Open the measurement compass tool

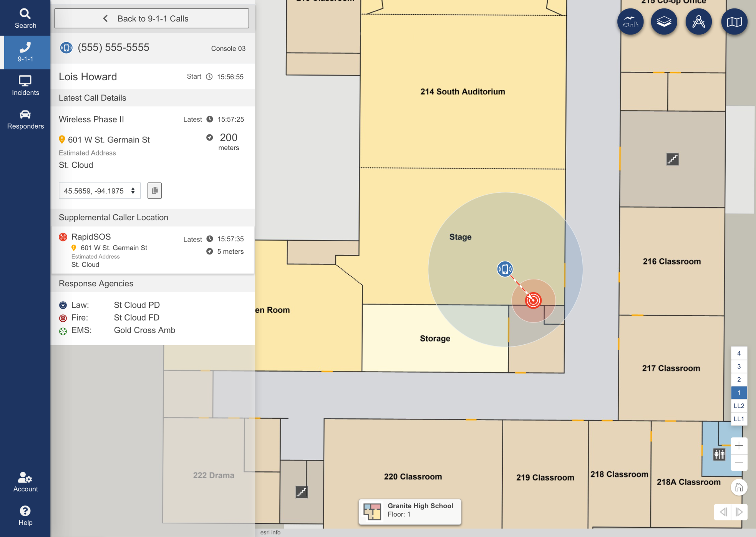(698, 22)
